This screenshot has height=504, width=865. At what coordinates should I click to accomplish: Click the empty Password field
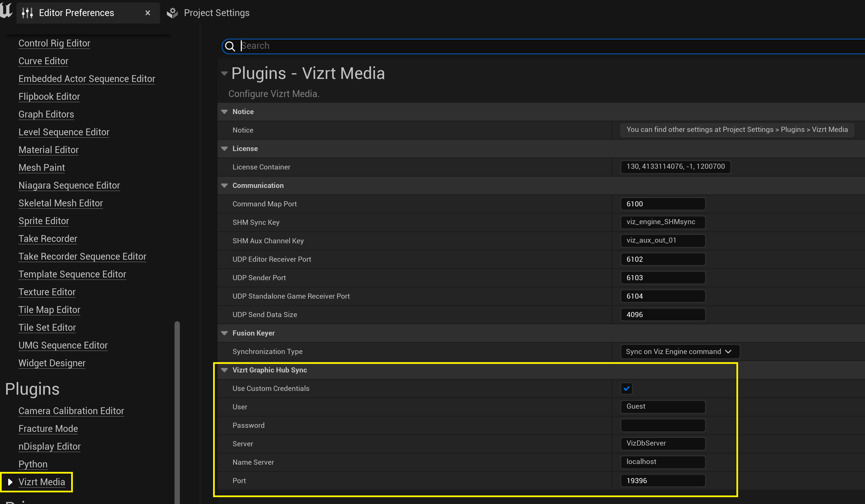[x=663, y=425]
